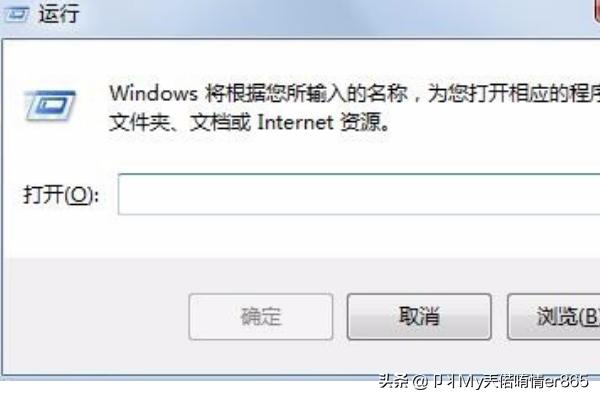
Task: Click the 打开(O): label text
Action: pyautogui.click(x=61, y=195)
